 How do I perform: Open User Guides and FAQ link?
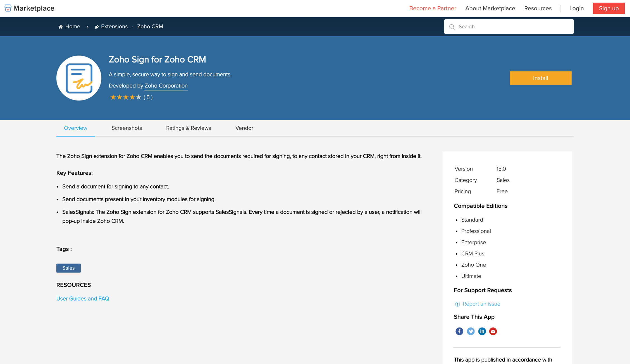[x=83, y=299]
